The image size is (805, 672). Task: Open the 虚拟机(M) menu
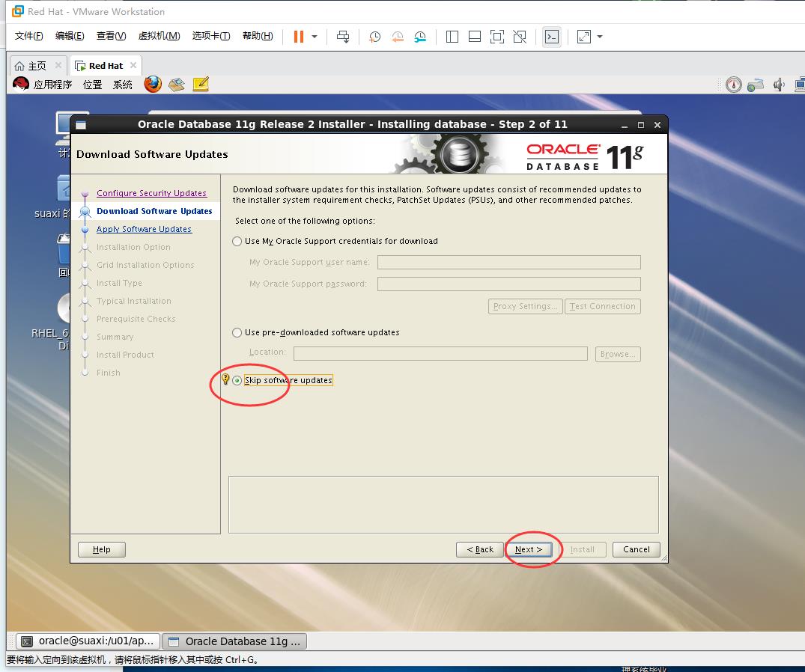coord(160,36)
